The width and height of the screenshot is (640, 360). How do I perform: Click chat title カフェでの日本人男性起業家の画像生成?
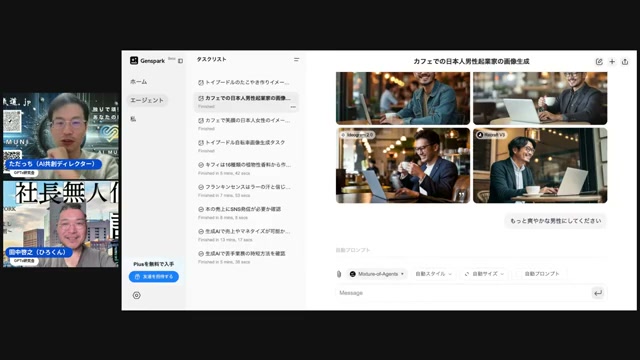click(x=471, y=62)
